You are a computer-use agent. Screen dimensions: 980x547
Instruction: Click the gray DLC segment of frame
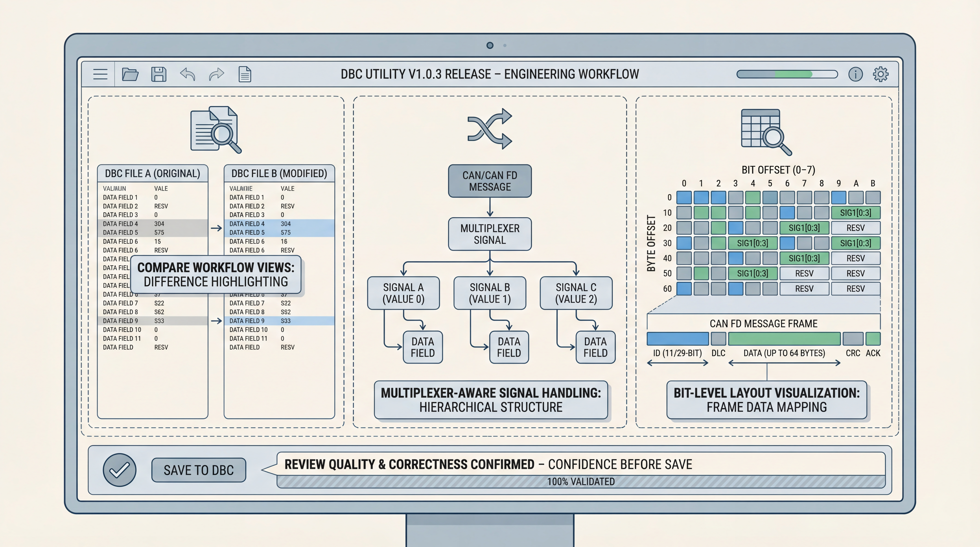tap(718, 338)
